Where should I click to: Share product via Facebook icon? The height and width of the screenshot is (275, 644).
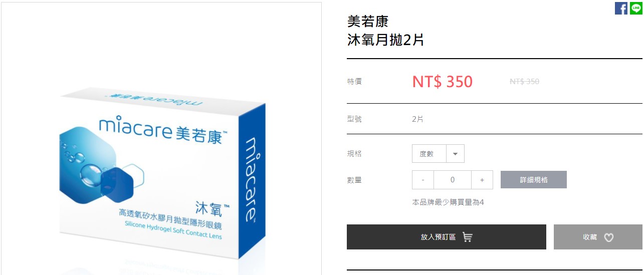[x=621, y=9]
